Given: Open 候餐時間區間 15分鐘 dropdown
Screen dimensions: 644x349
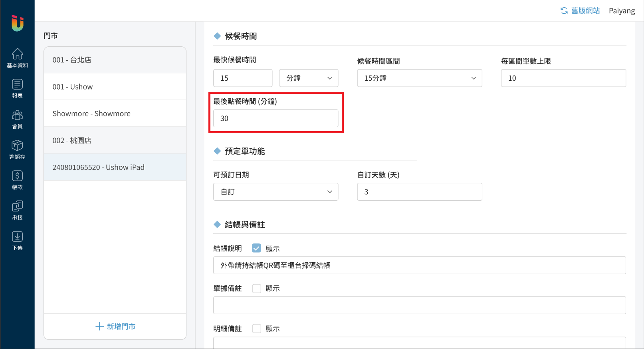Looking at the screenshot, I should (419, 78).
